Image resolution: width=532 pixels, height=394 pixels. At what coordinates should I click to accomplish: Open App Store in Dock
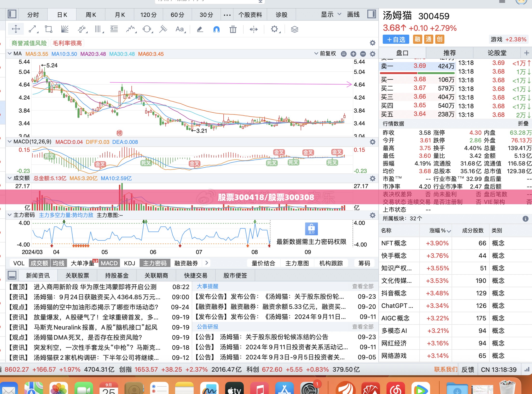point(284,388)
